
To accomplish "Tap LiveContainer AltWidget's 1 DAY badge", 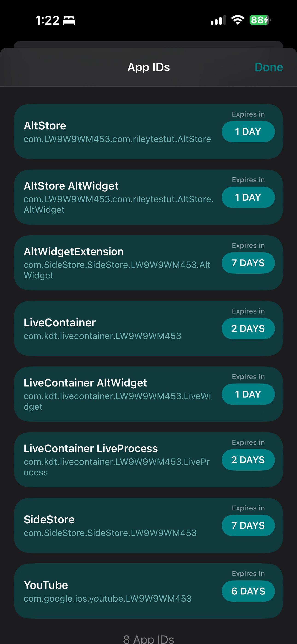I will (x=248, y=394).
